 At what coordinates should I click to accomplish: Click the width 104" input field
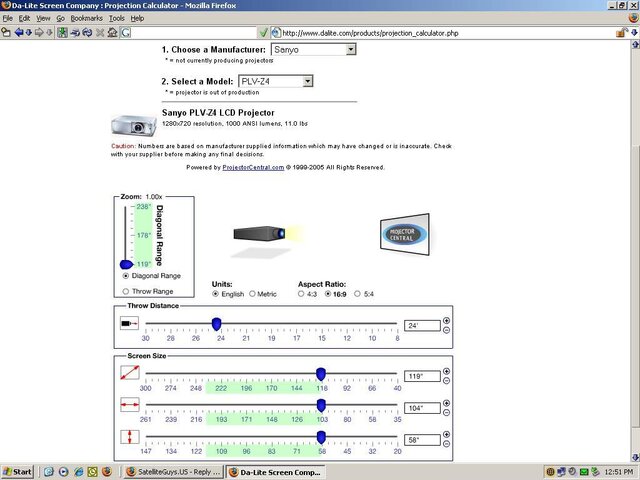coord(422,408)
